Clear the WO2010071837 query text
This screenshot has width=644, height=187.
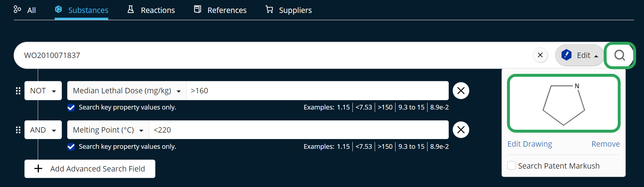click(x=540, y=55)
